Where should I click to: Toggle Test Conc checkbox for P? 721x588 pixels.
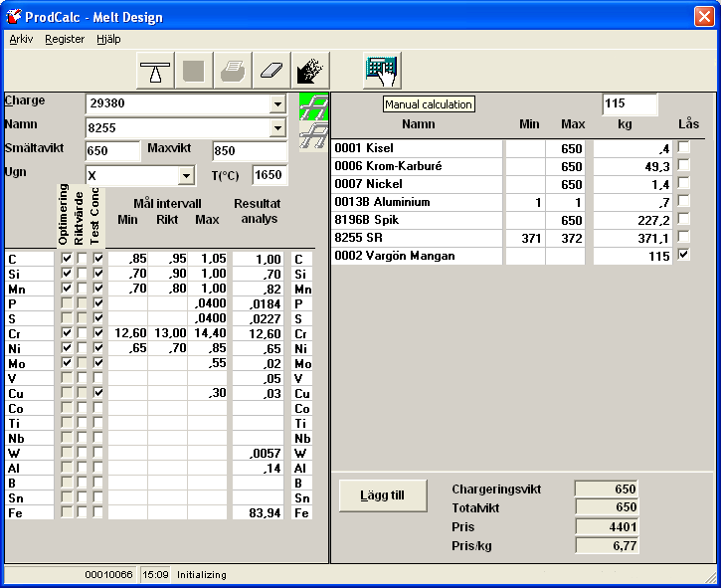tap(97, 303)
